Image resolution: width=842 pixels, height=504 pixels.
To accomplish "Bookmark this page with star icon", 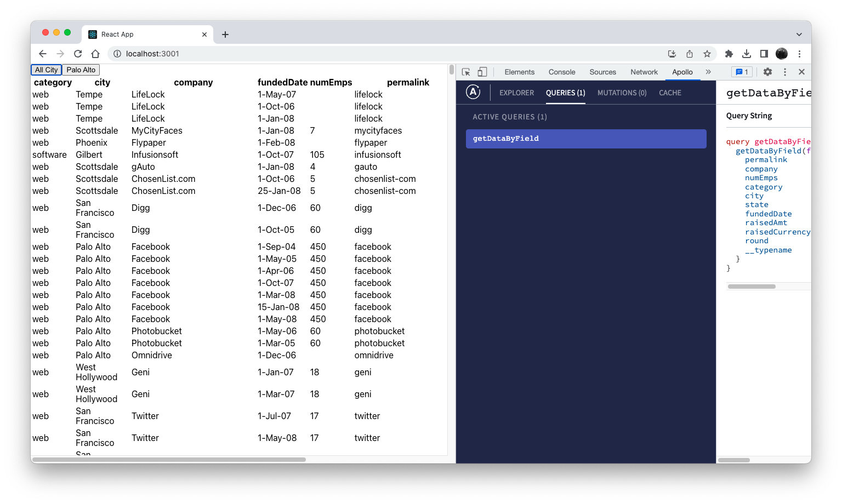I will 707,54.
